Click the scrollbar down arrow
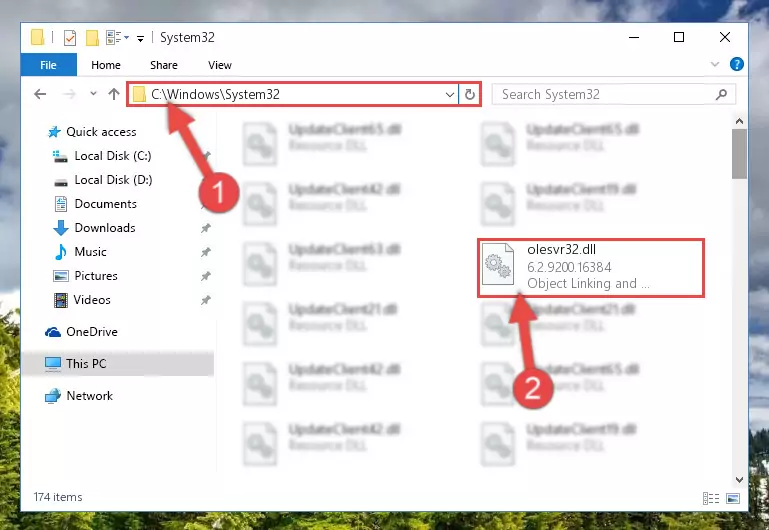This screenshot has width=769, height=530. [x=739, y=480]
